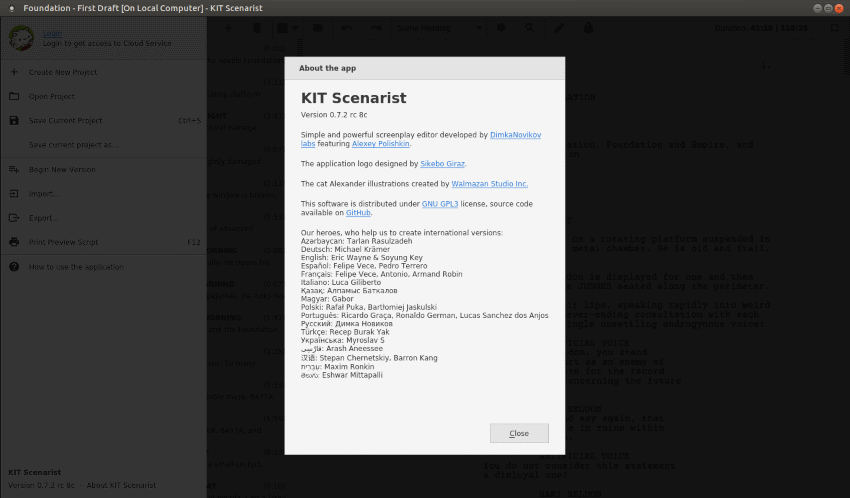Visit the Walmazan Studio Inc. link
850x498 pixels.
[x=489, y=184]
